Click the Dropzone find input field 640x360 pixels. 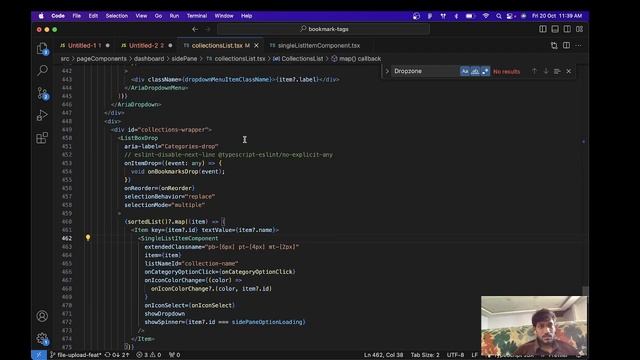click(x=425, y=71)
